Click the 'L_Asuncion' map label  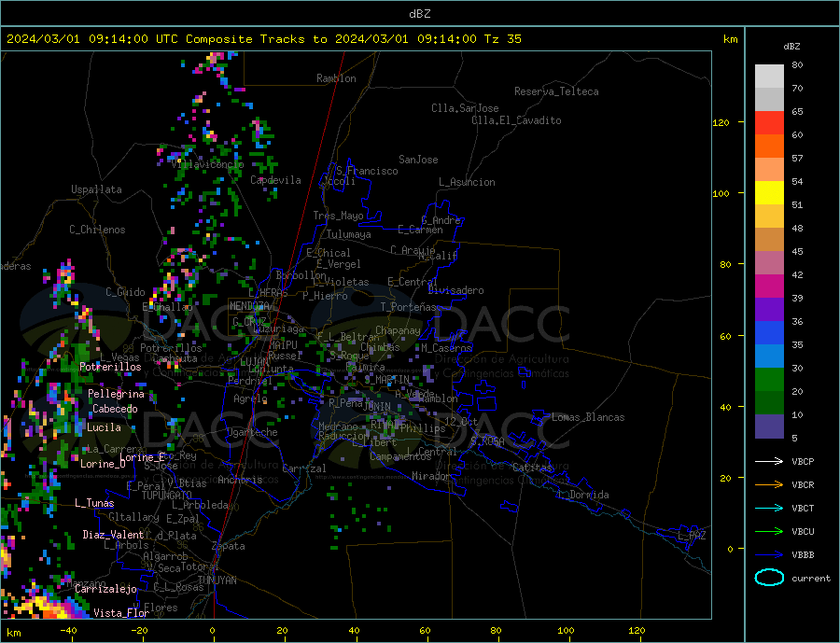pos(467,182)
